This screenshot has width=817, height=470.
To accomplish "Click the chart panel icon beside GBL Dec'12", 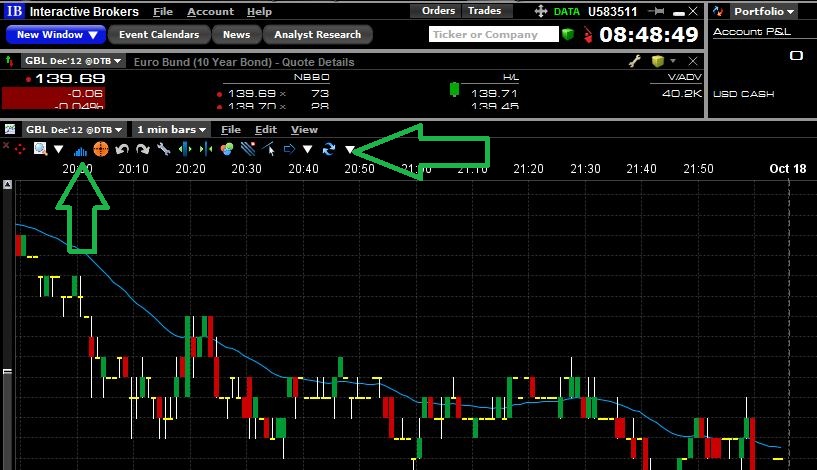I will coord(10,129).
